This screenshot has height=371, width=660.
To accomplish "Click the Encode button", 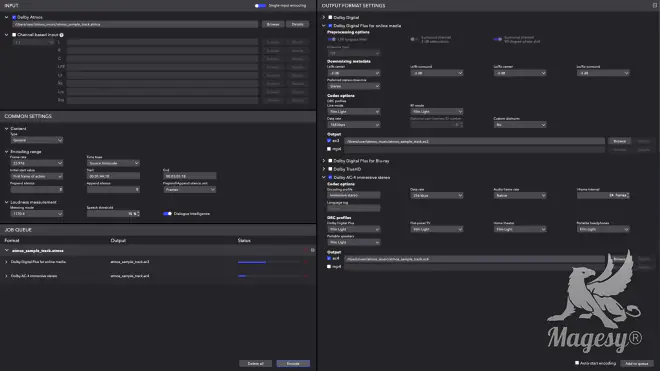I will tap(293, 363).
